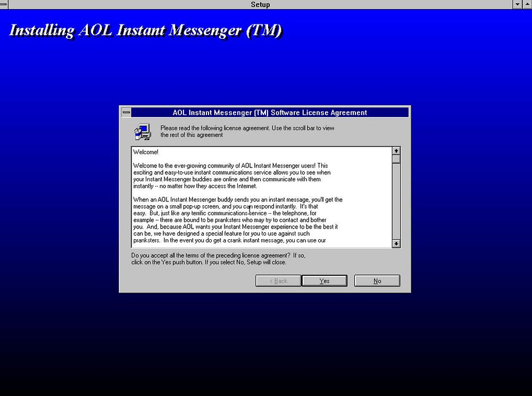Click the line starting "Welcome to the ever-growing"
This screenshot has width=532, height=396.
click(x=230, y=165)
